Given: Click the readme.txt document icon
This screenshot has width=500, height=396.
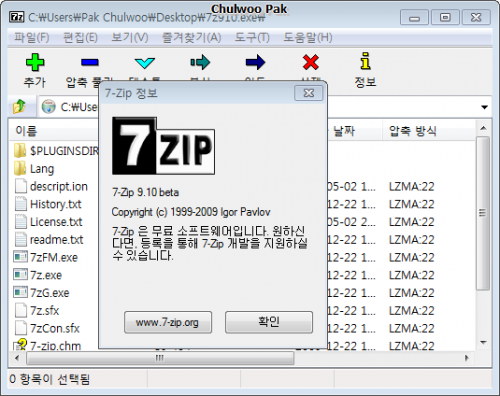Looking at the screenshot, I should [21, 239].
